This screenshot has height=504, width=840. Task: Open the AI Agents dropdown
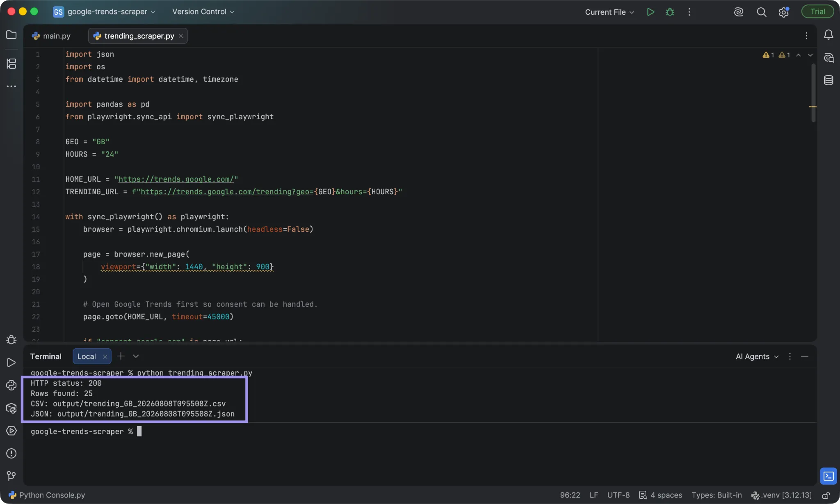[x=757, y=356]
